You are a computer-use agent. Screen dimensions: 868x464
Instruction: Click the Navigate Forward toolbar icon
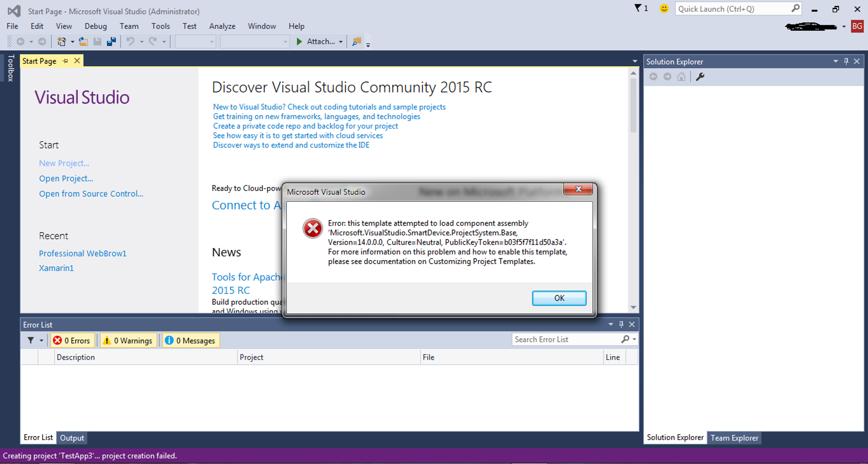point(42,42)
